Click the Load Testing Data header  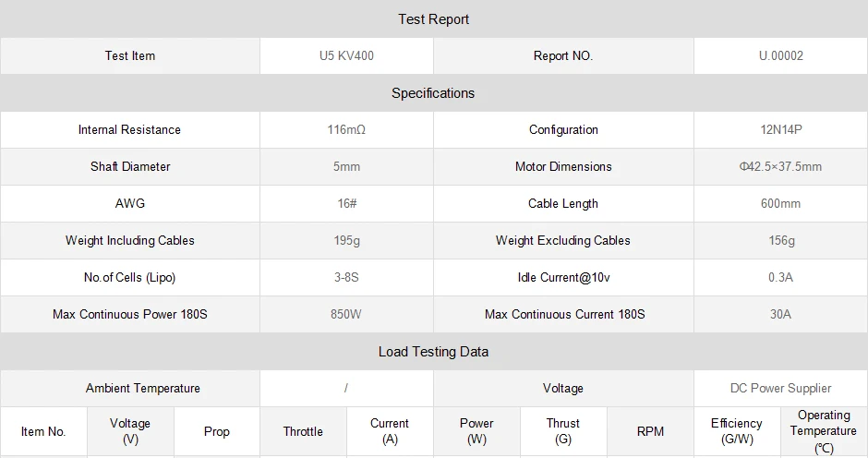pos(433,352)
